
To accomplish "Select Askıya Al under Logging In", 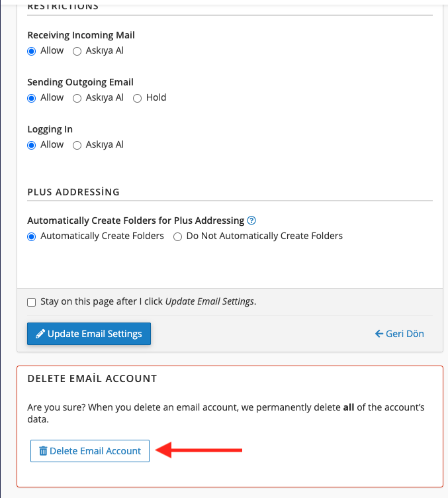I will [x=77, y=145].
